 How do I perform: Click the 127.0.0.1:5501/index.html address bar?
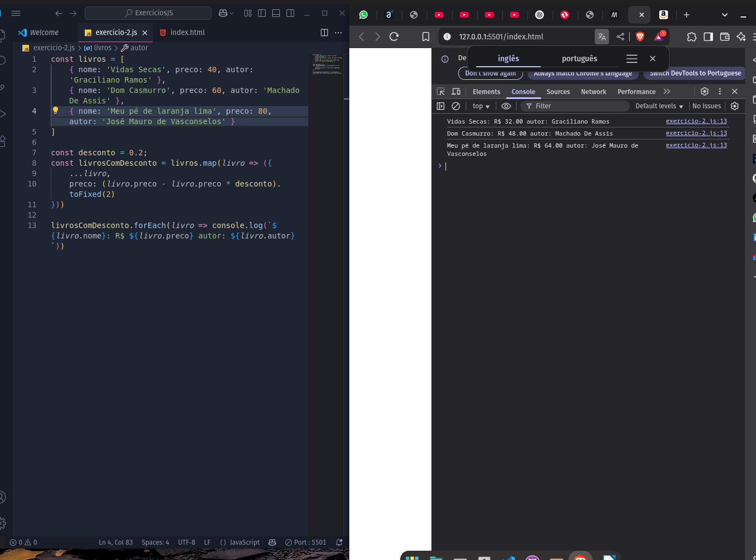coord(501,37)
